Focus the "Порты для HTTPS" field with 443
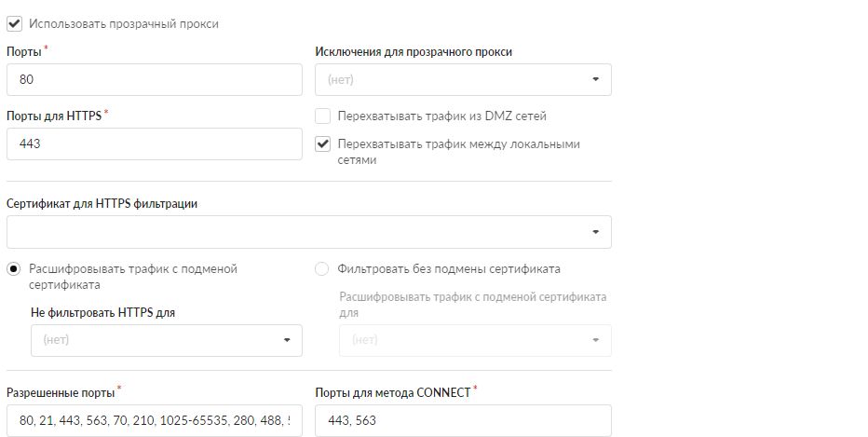This screenshot has width=868, height=437. pos(154,144)
